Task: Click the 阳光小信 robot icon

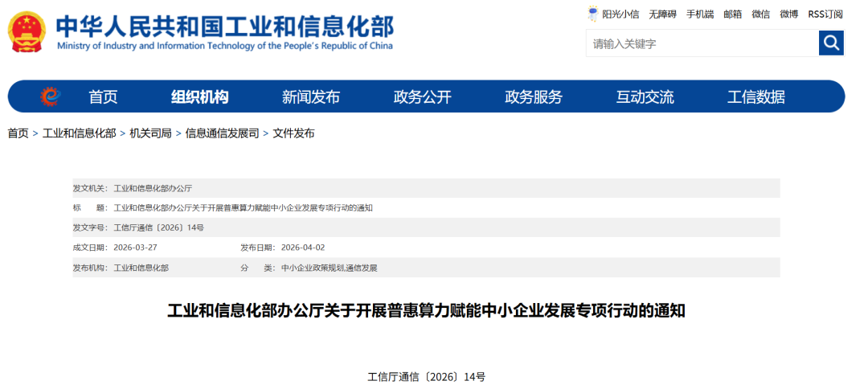Action: tap(593, 14)
